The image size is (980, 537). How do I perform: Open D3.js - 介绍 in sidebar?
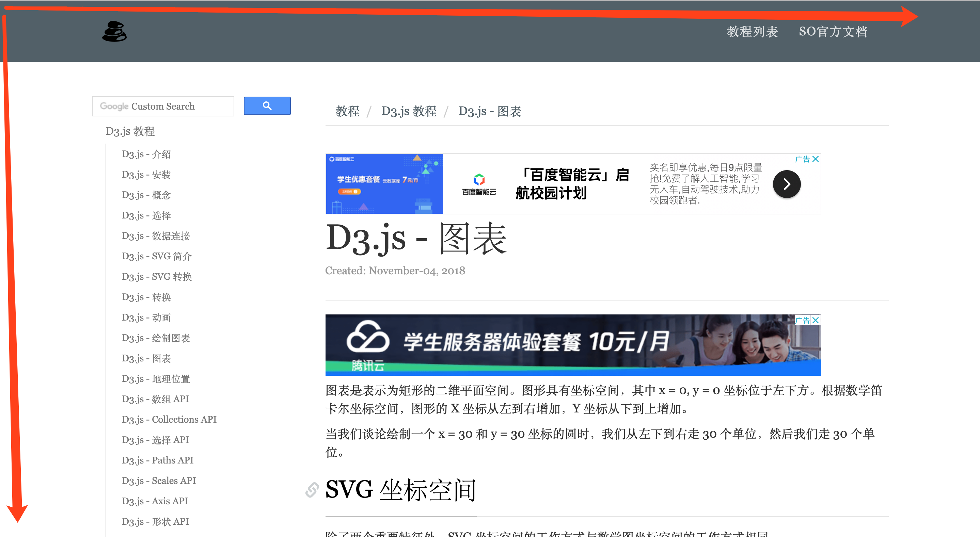point(146,154)
